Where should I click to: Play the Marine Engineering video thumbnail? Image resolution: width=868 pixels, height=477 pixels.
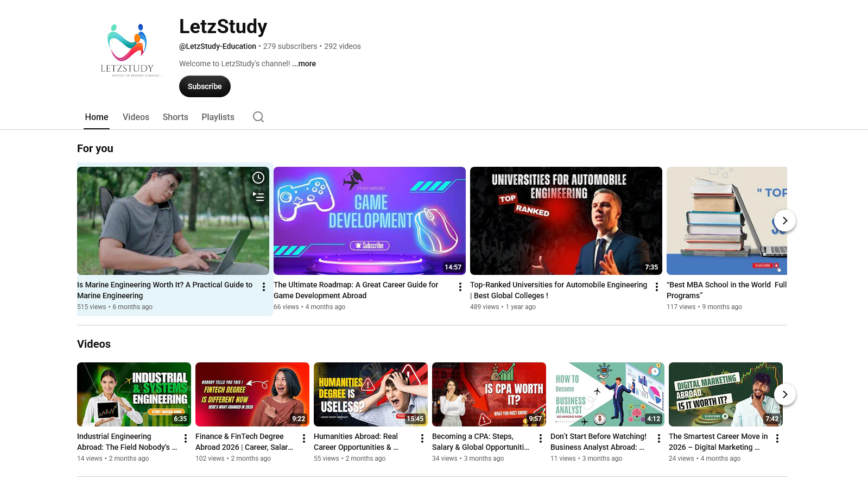point(173,221)
